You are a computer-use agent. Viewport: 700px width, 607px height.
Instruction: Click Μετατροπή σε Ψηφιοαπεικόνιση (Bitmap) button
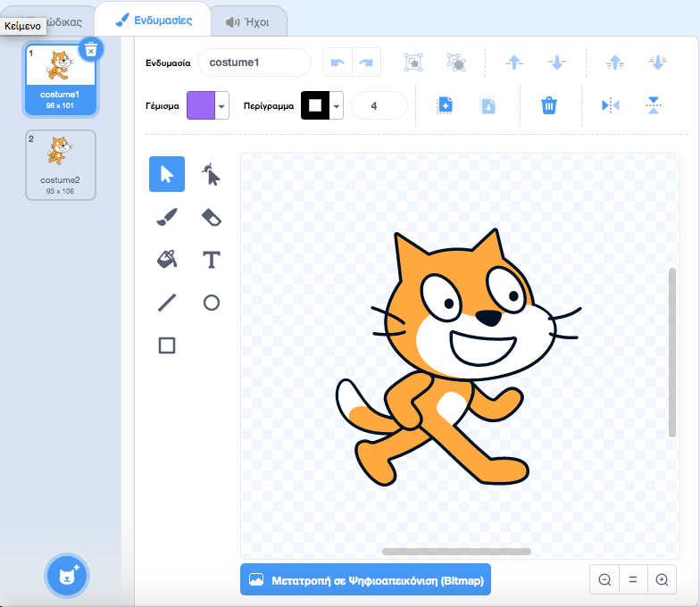[x=365, y=579]
